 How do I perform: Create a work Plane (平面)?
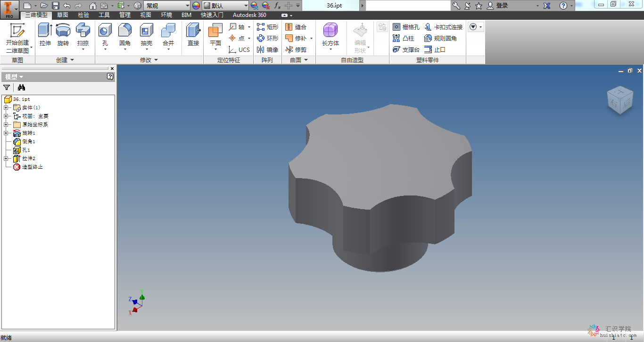coord(215,37)
